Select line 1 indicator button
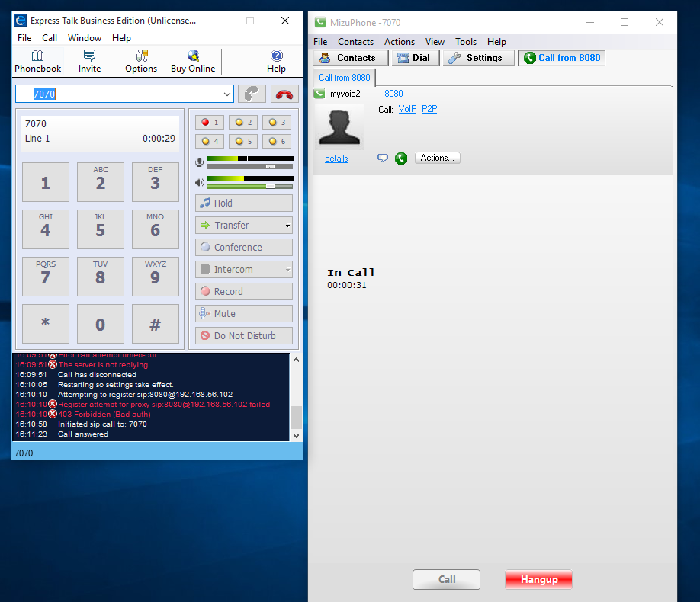The width and height of the screenshot is (700, 602). (x=209, y=122)
